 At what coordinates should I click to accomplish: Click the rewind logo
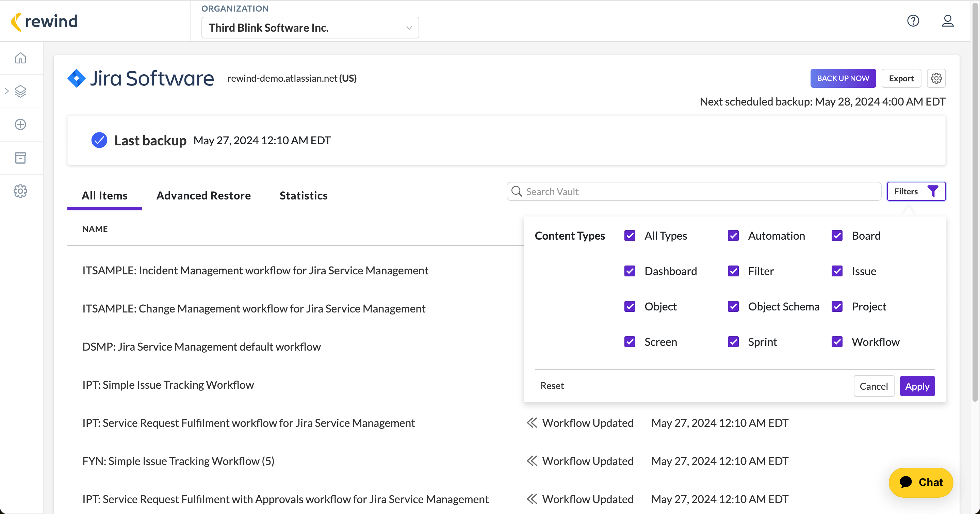tap(44, 21)
